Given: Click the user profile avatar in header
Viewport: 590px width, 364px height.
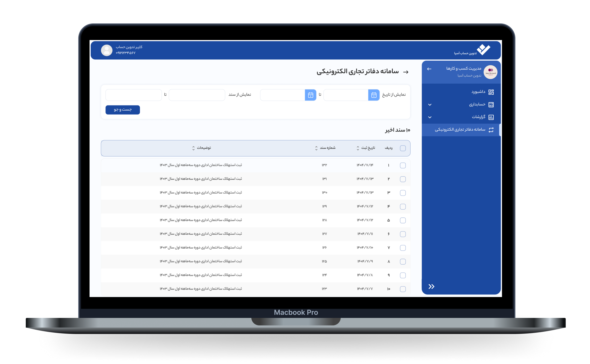Looking at the screenshot, I should [x=107, y=50].
